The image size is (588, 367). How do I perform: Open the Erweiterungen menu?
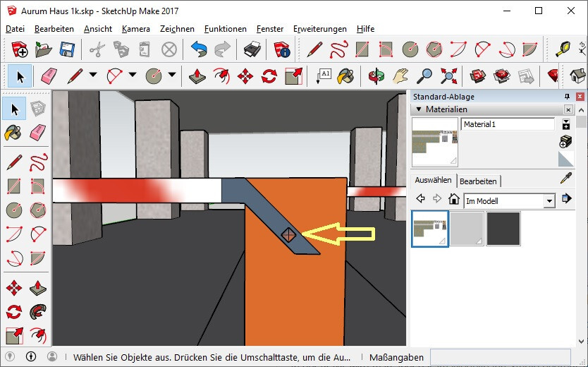[320, 29]
